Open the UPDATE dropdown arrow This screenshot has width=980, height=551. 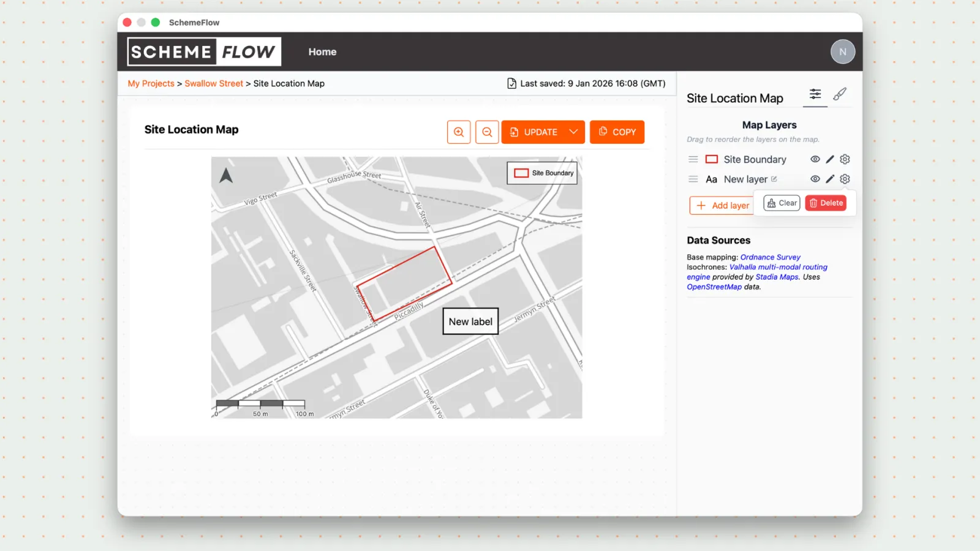(574, 132)
